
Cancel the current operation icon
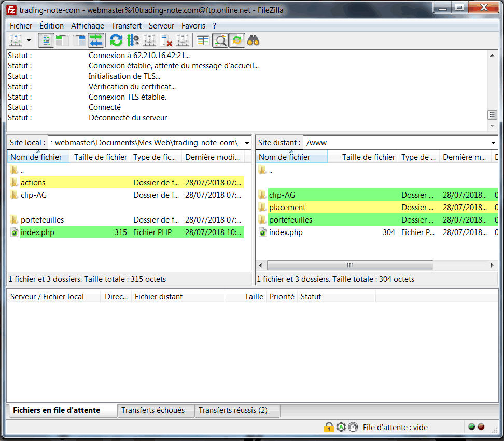pyautogui.click(x=149, y=40)
